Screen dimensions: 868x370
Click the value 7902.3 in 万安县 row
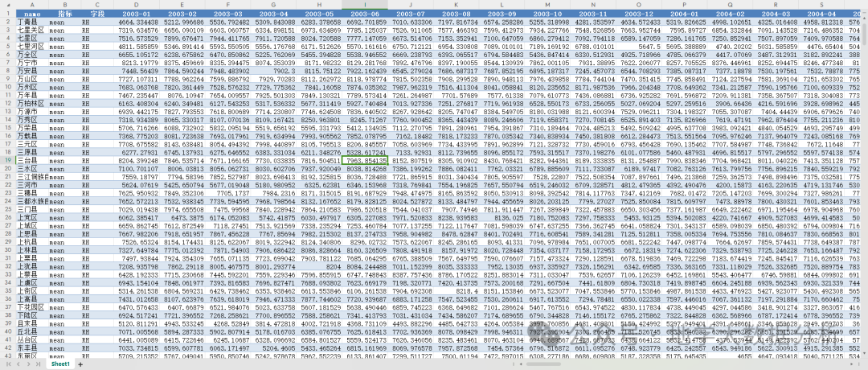(273, 70)
